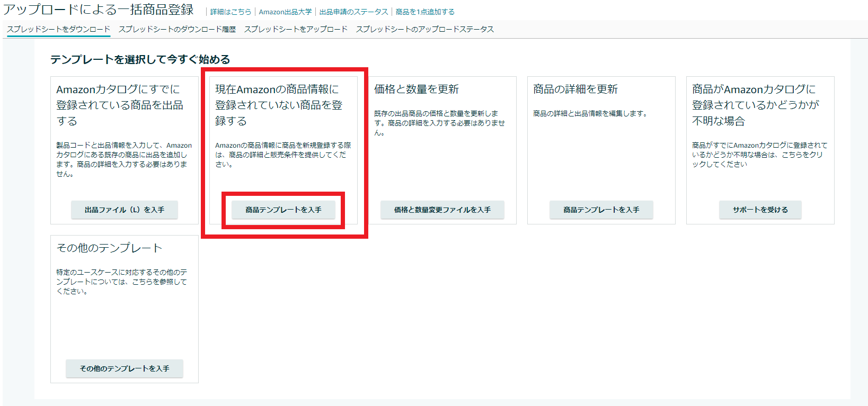Viewport: 868px width, 406px height.
Task: Click the 詳細はこちら link
Action: [231, 12]
